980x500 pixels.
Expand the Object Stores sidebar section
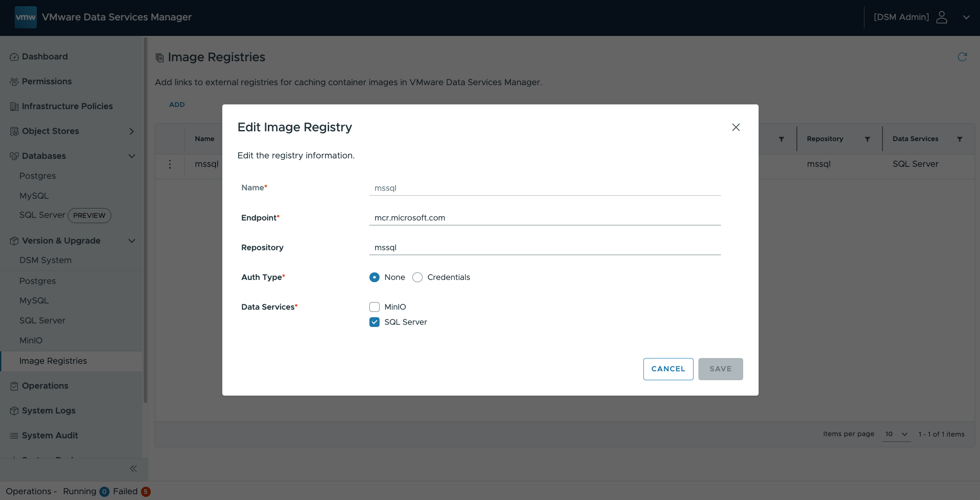(131, 131)
